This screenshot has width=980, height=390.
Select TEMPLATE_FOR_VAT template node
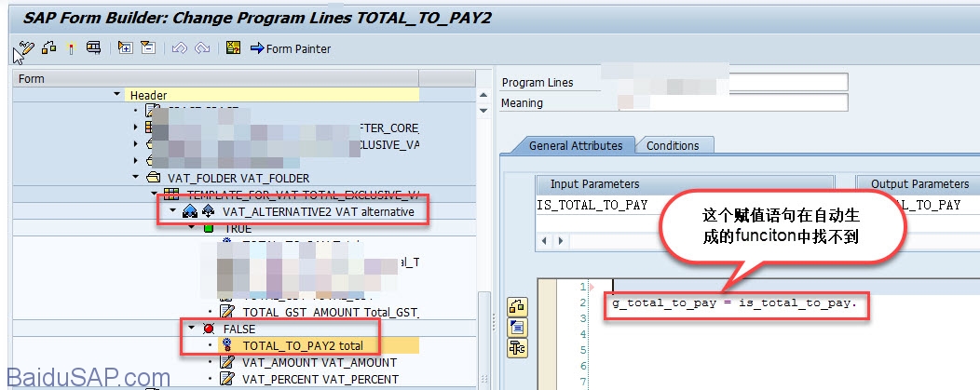302,194
